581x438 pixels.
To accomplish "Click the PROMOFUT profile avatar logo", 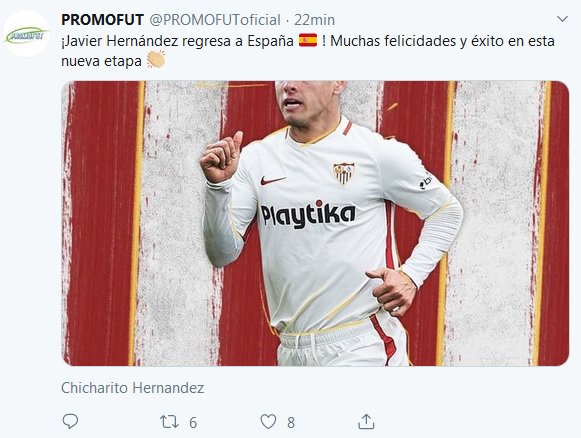I will [26, 34].
